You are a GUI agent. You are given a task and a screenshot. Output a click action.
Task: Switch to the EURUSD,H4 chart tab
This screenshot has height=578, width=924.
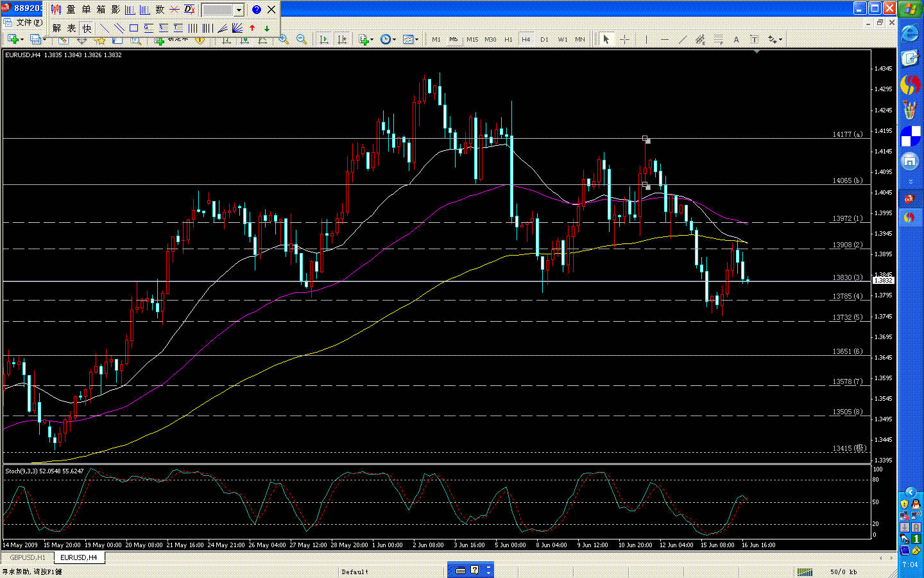point(79,557)
